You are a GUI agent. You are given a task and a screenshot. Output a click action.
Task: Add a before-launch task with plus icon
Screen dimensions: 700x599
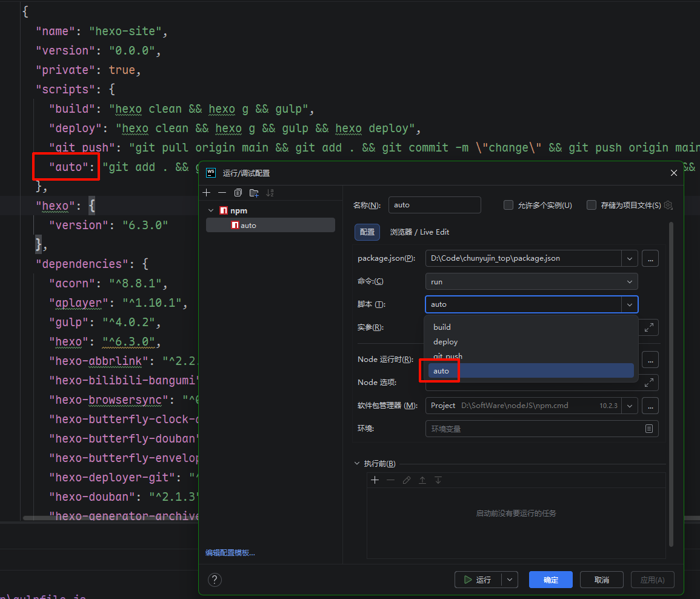point(375,480)
